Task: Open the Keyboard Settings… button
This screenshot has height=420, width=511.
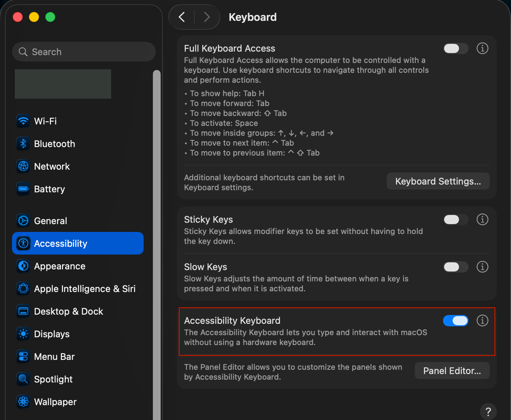Action: point(438,181)
